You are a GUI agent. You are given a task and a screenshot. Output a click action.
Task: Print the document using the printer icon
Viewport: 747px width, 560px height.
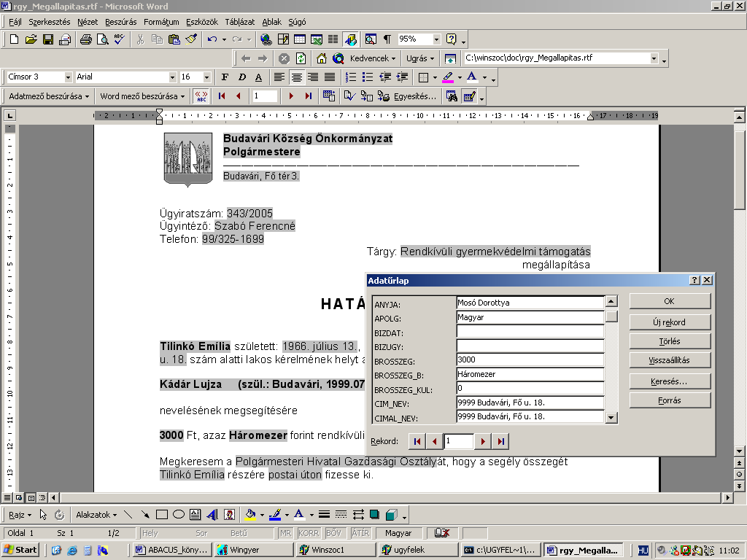point(86,39)
